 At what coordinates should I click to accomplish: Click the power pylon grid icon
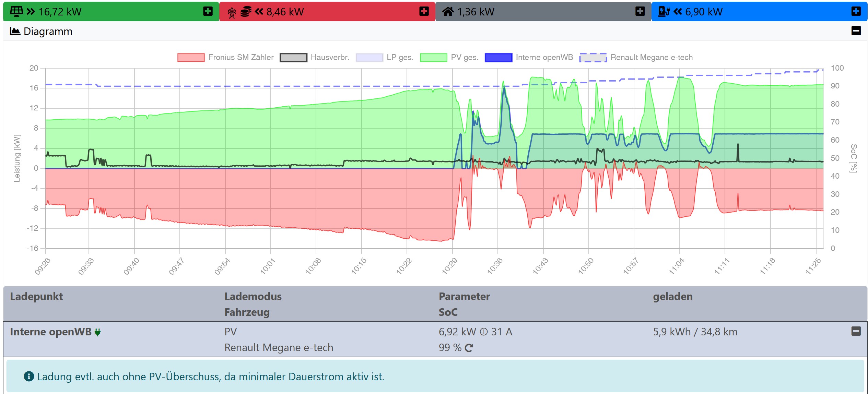(232, 13)
